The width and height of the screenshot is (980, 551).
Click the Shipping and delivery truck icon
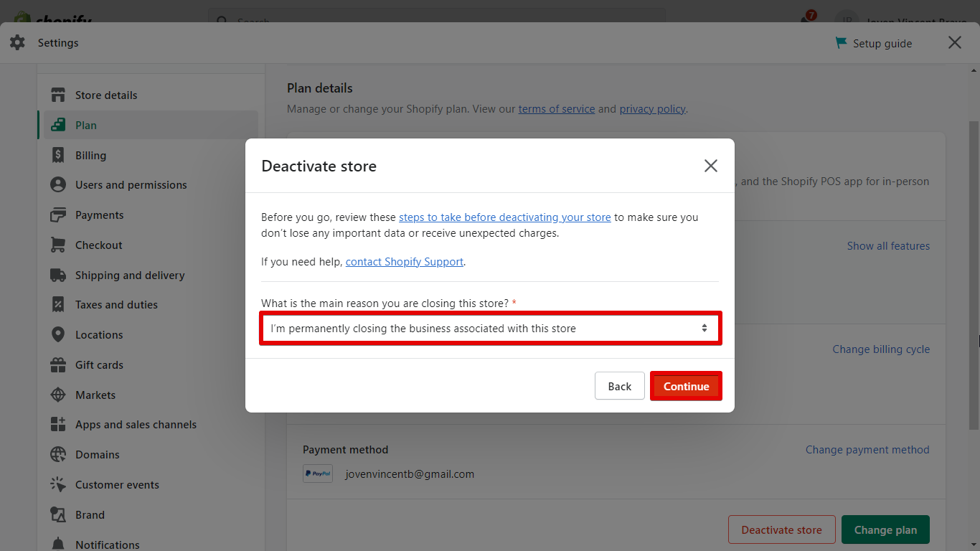click(58, 275)
